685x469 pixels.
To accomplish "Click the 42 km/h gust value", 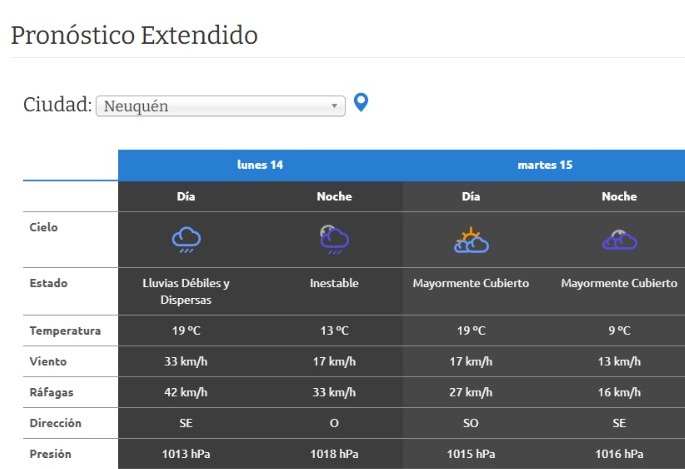I will pos(186,392).
